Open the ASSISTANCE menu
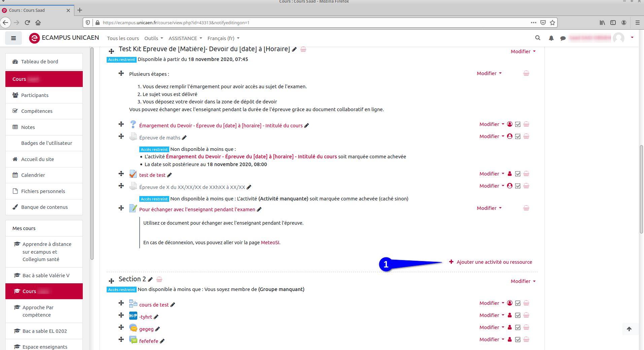Screen dimensions: 644x350 (x=185, y=38)
